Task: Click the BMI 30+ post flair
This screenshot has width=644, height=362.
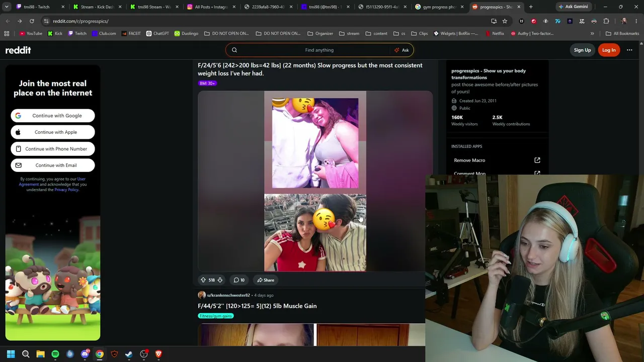Action: (x=207, y=83)
